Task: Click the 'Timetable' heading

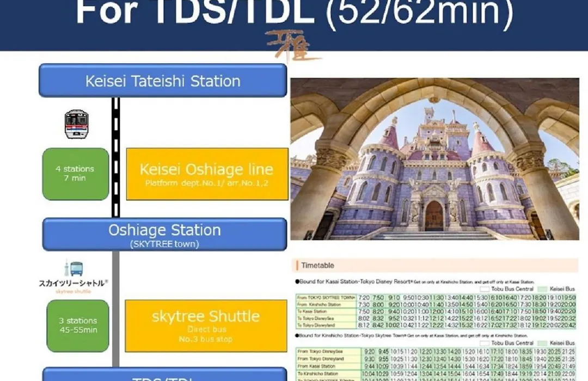Action: coord(317,266)
